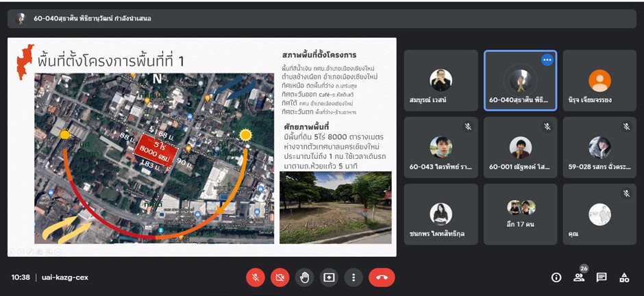This screenshot has width=644, height=296.
Task: Click the next slide arrow in presentation
Action: point(21,251)
